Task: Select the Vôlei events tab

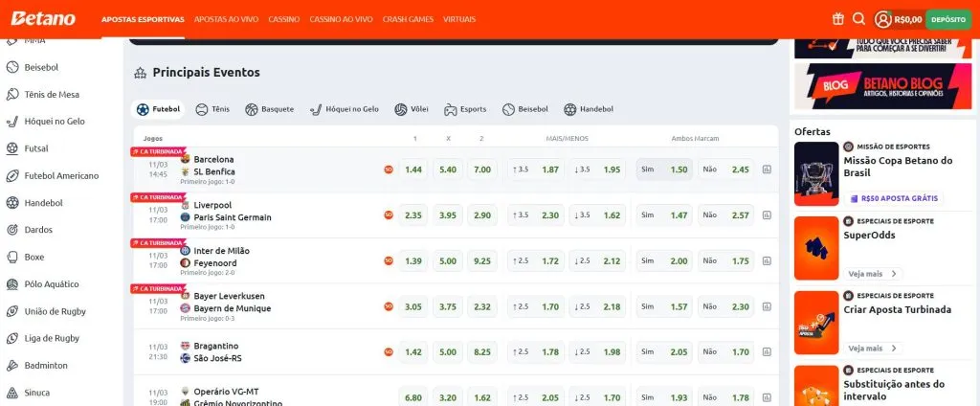Action: (x=412, y=109)
